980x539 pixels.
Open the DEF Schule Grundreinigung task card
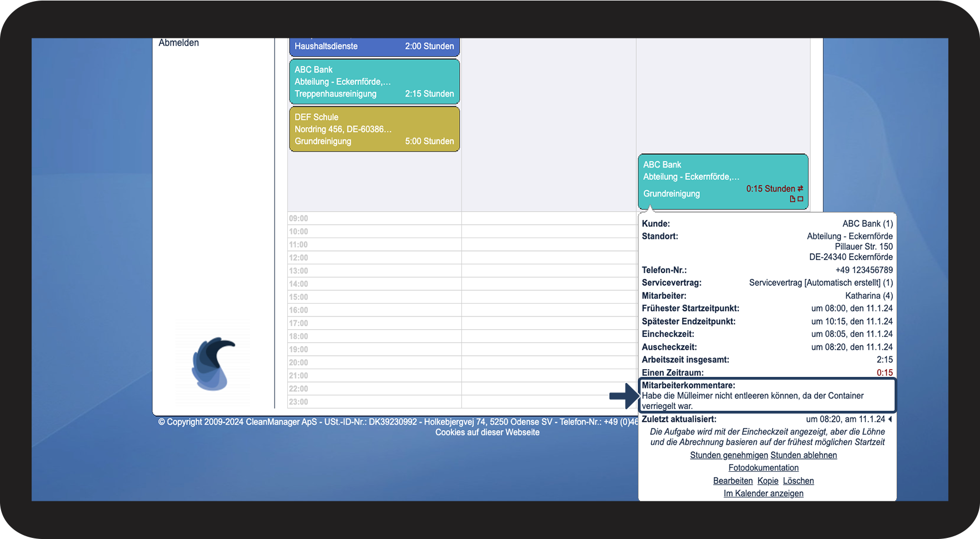(x=374, y=129)
